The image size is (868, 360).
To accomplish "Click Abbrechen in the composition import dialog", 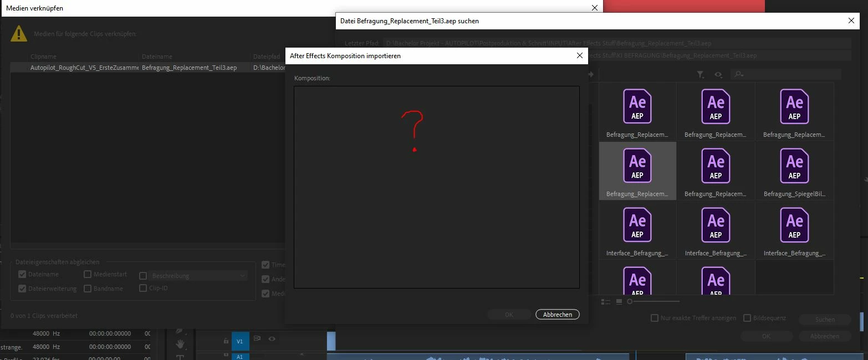I will pyautogui.click(x=558, y=315).
